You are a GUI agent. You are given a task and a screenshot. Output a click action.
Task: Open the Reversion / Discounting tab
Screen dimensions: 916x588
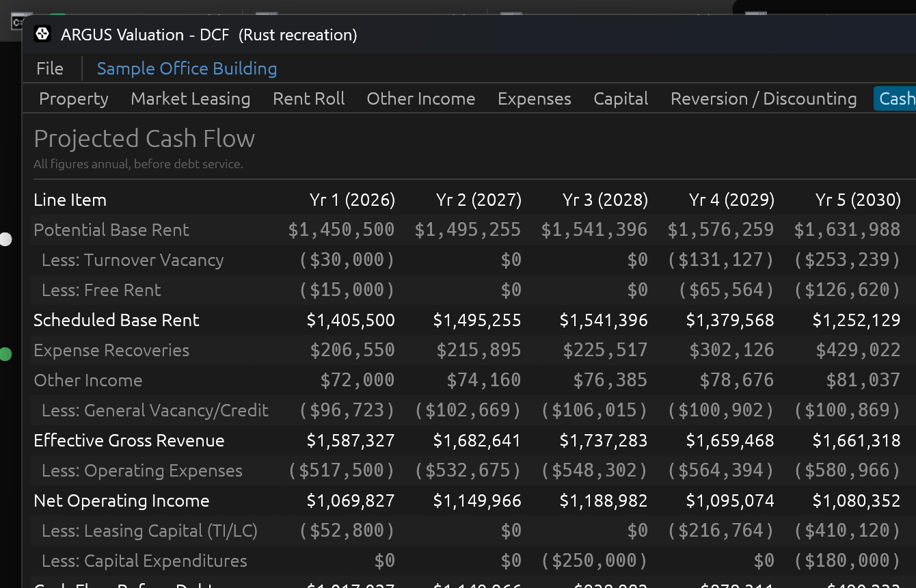pyautogui.click(x=764, y=98)
